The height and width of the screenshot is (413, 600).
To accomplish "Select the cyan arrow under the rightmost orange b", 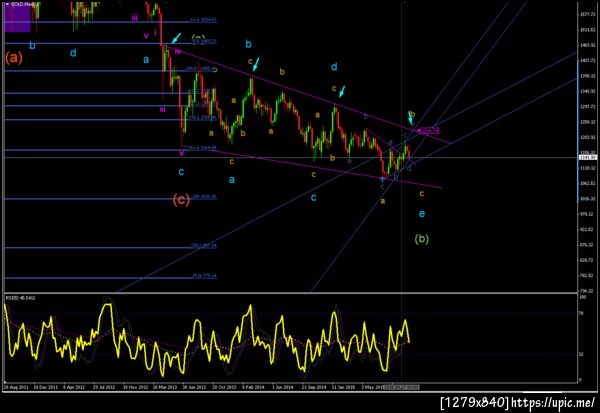I will tap(411, 119).
